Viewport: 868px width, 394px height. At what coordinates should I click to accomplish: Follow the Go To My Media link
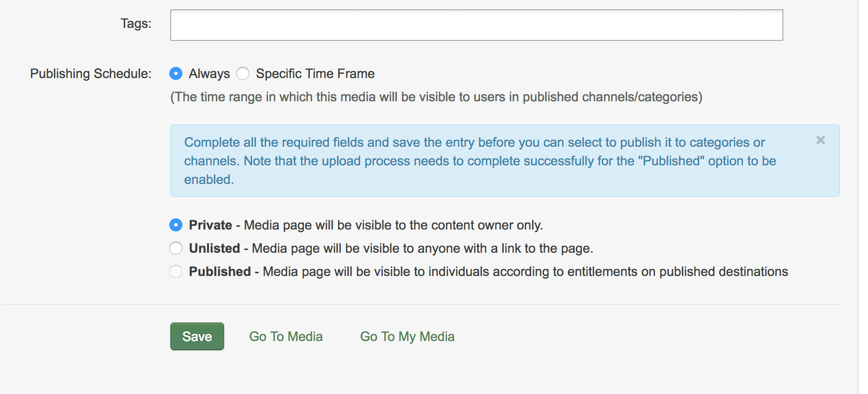pos(407,336)
